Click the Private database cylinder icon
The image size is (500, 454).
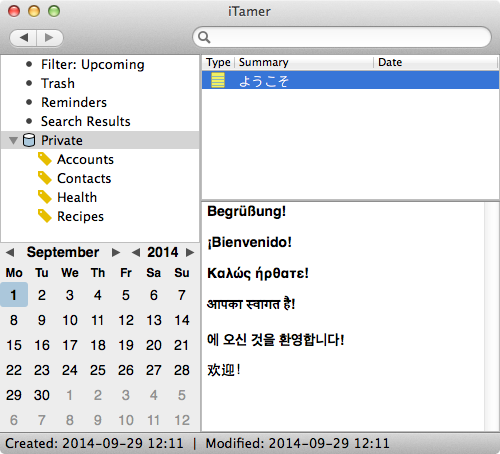(29, 140)
